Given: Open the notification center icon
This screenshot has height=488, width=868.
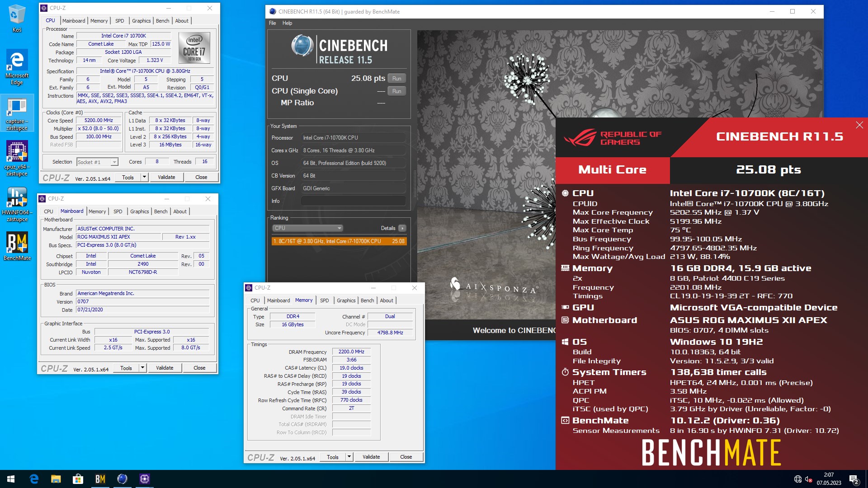Looking at the screenshot, I should coord(854,479).
